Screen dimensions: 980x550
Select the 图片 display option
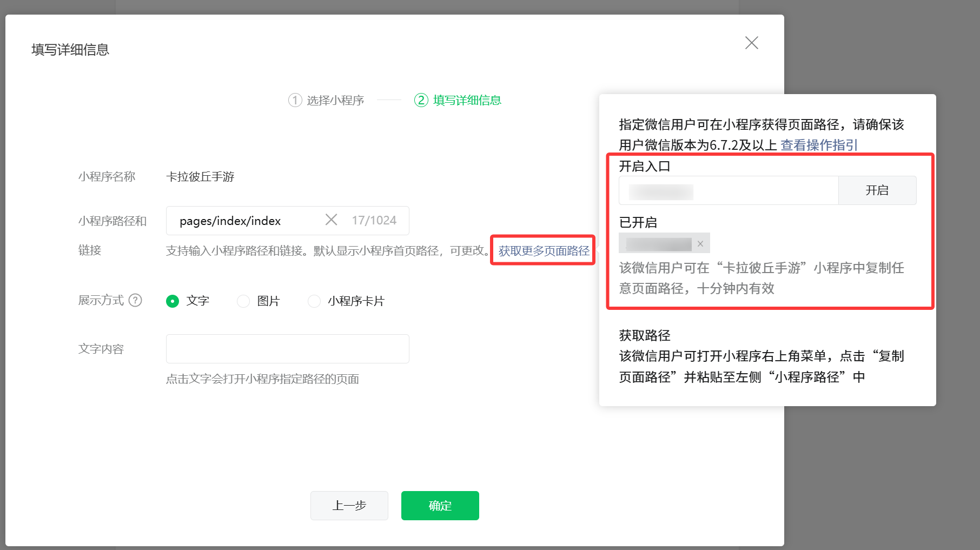coord(243,301)
